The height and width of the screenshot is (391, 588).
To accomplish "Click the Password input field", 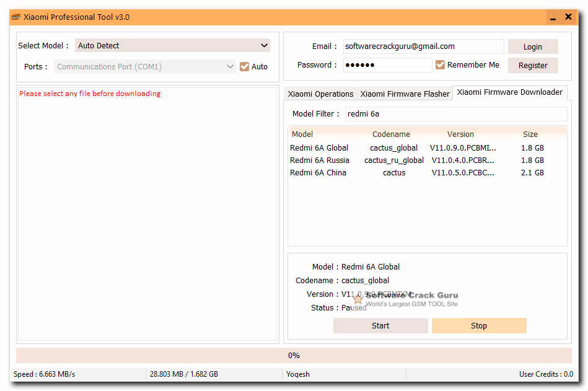I will 387,65.
